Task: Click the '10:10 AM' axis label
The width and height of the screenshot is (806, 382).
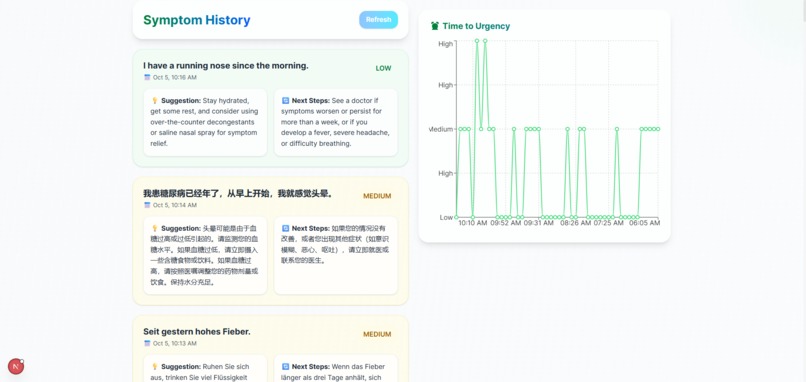Action: pyautogui.click(x=472, y=223)
